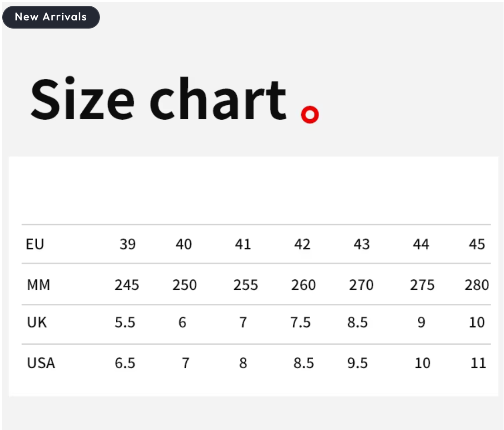Click UK size 7.5 cell
Screen dimensions: 504x430
coord(301,322)
